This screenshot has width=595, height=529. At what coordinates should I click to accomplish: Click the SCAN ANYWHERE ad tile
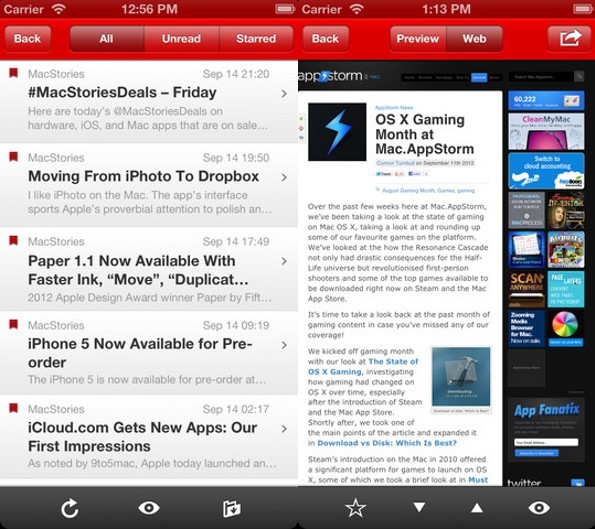tap(526, 289)
